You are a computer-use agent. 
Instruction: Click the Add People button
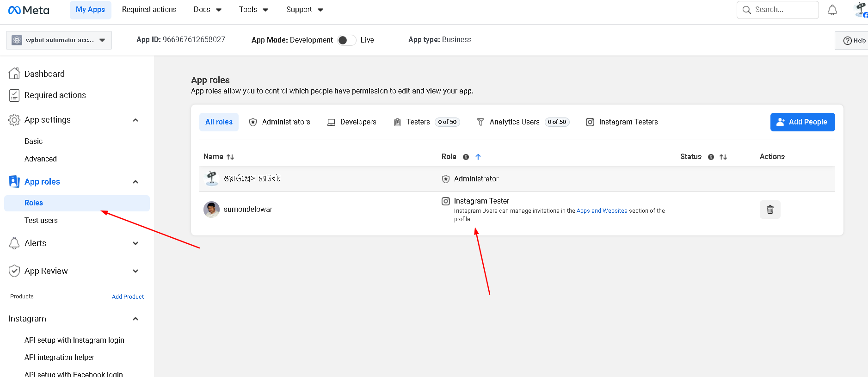point(802,122)
